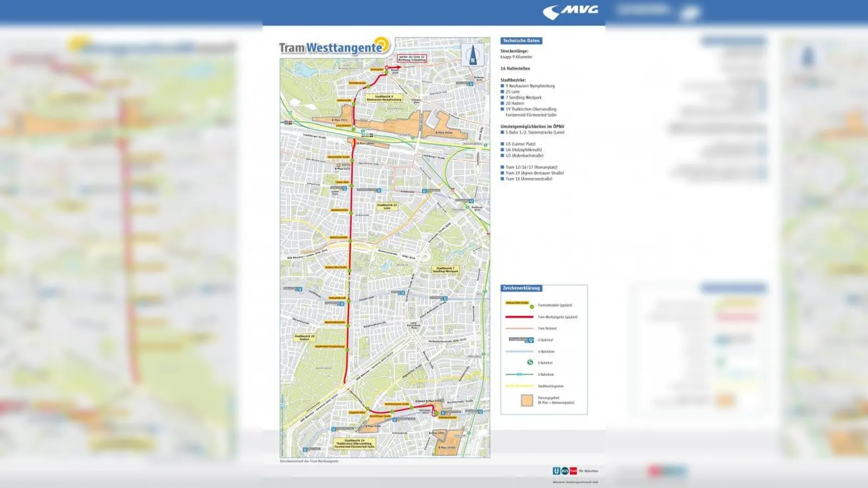Click the Umsteigemöglichkeiten im ÖPNV heading

point(533,126)
